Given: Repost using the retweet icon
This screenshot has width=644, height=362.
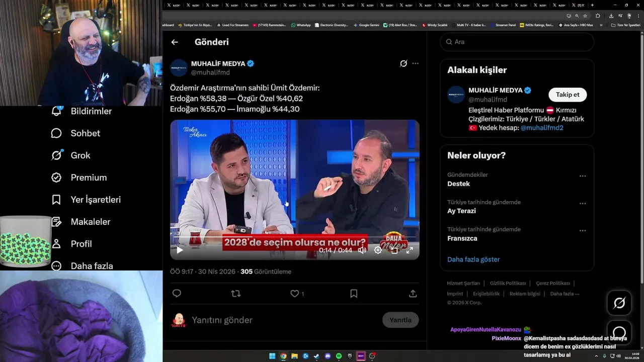Looking at the screenshot, I should point(235,294).
